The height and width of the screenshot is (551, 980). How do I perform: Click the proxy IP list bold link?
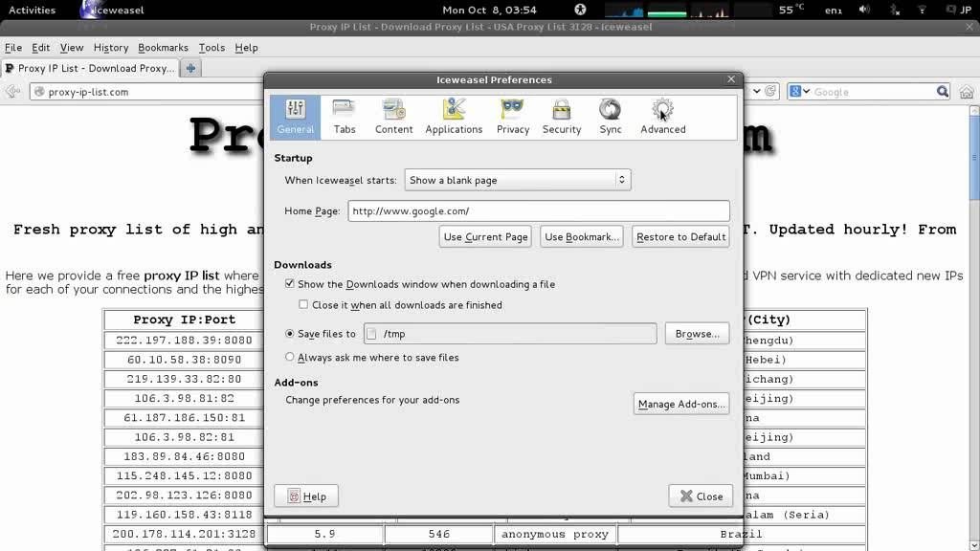(181, 275)
